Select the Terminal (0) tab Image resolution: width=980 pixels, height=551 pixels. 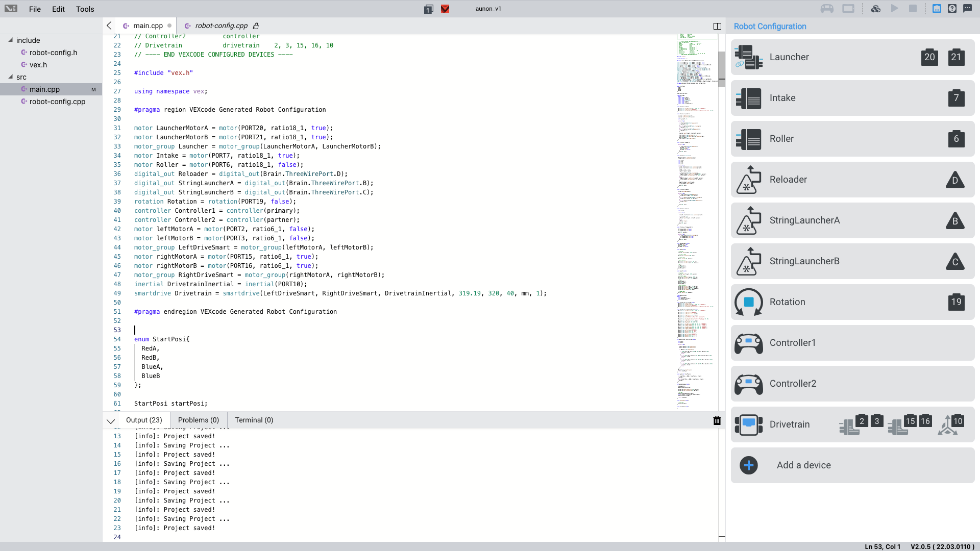click(254, 420)
